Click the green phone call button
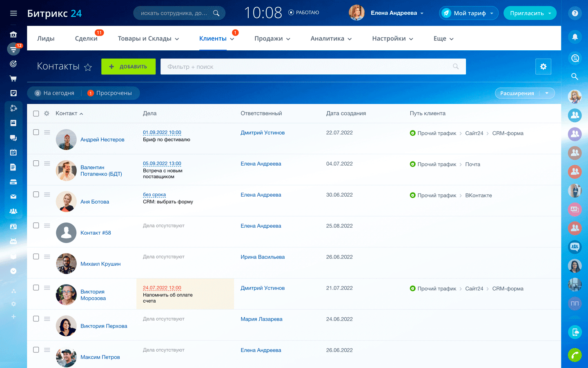 pyautogui.click(x=575, y=355)
